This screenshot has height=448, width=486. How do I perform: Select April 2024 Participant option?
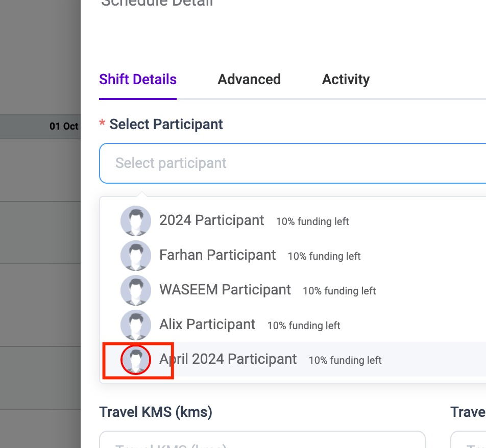[x=293, y=359]
